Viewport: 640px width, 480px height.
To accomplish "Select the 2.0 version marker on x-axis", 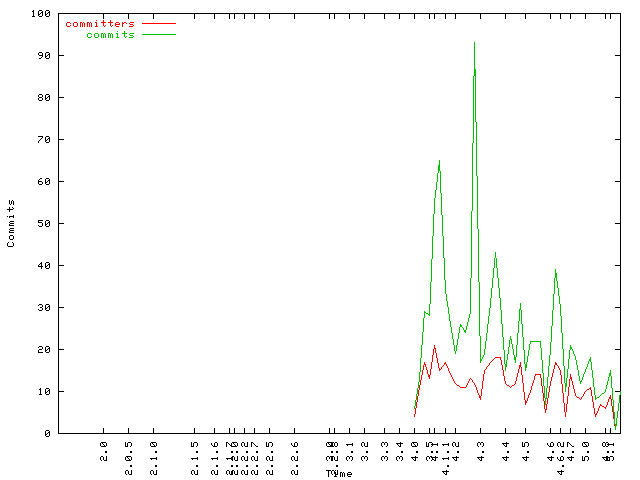I will pos(104,449).
